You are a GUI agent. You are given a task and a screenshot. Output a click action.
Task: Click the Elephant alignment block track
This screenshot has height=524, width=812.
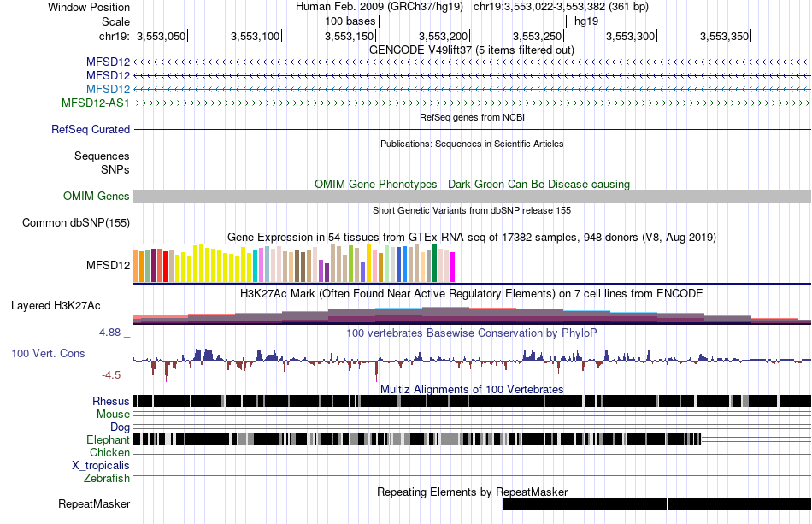(417, 439)
